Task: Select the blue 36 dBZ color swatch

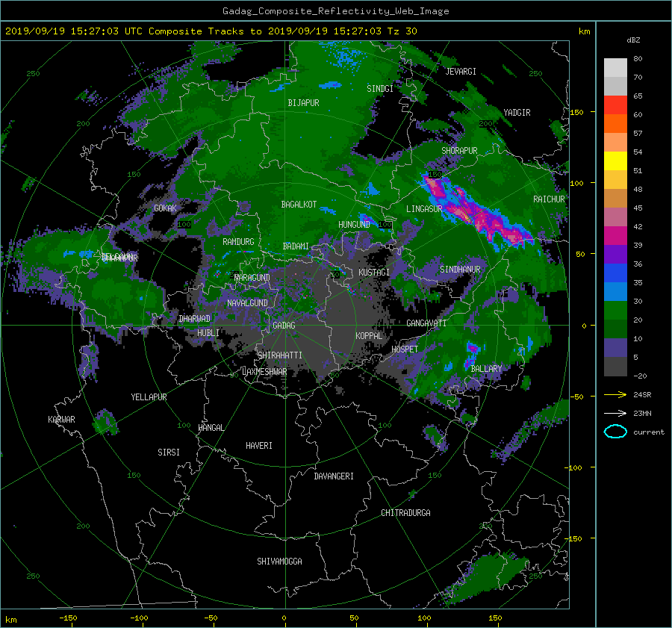Action: [615, 273]
